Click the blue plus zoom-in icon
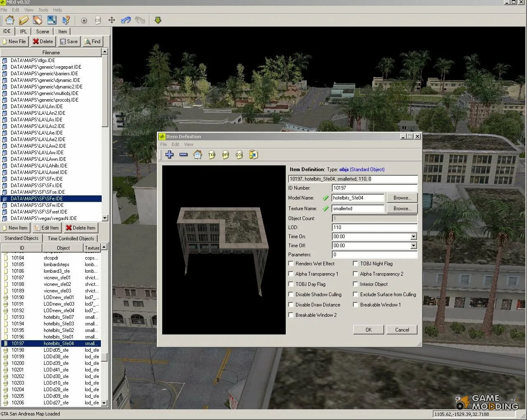 [x=170, y=155]
